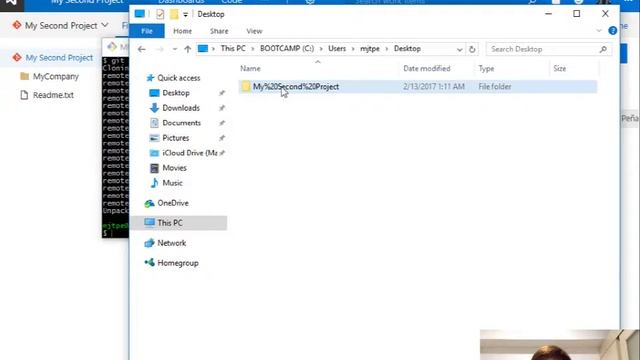Expand the address bar history dropdown
This screenshot has height=360, width=640.
(x=460, y=49)
